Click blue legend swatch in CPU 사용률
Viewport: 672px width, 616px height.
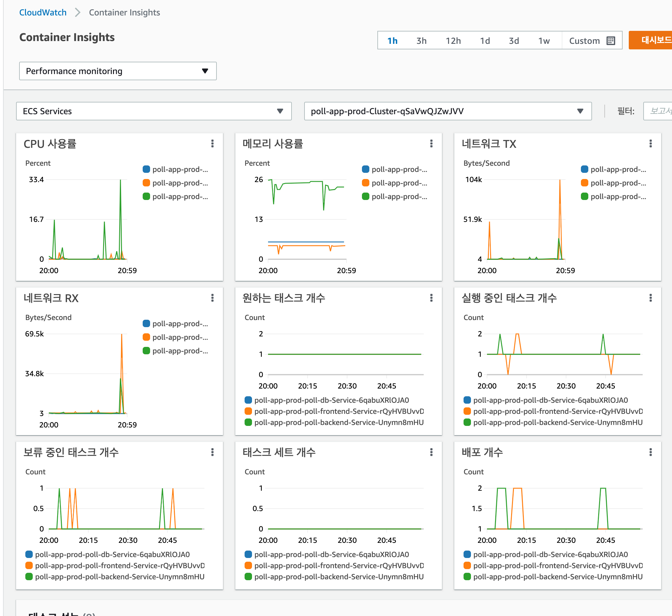(x=146, y=169)
